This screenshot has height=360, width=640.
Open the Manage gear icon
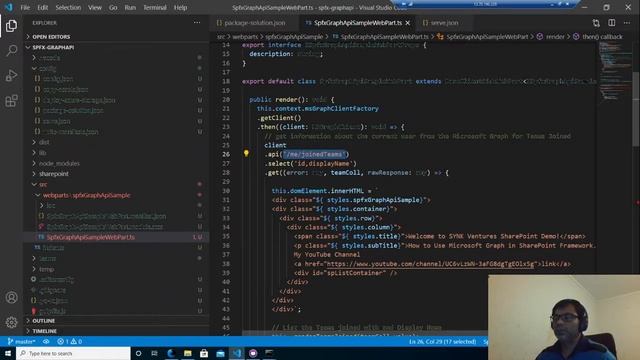tap(11, 322)
